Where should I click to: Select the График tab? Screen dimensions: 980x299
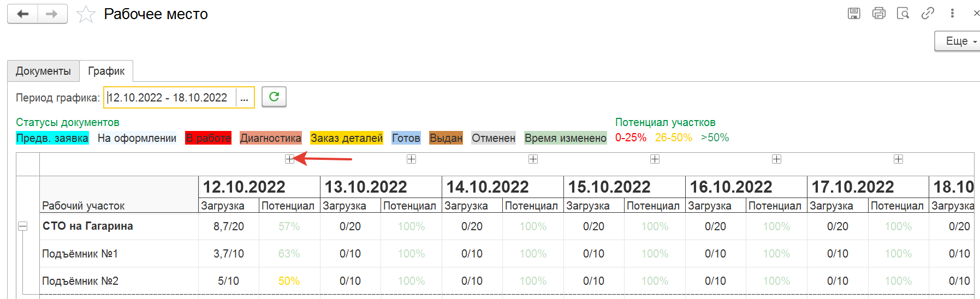106,71
